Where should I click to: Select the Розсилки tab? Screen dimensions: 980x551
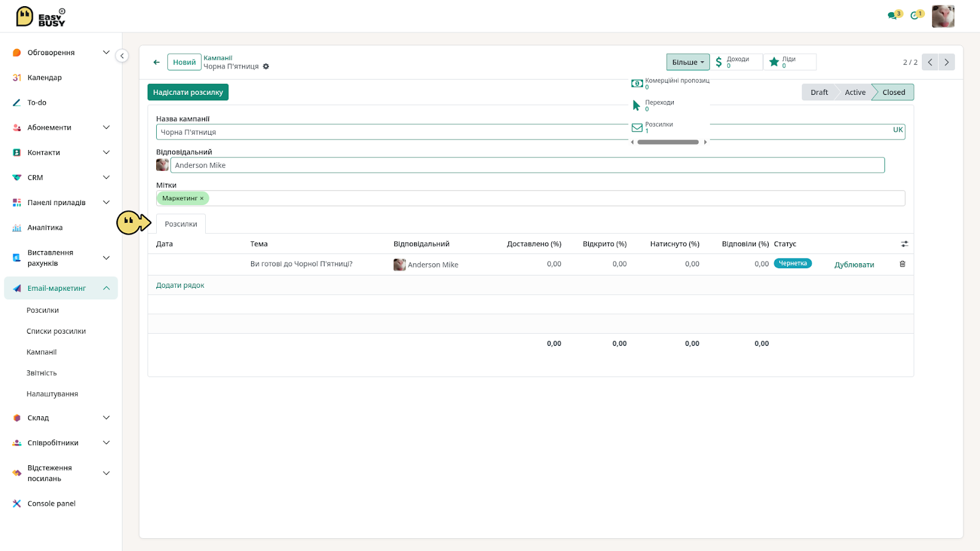[181, 224]
